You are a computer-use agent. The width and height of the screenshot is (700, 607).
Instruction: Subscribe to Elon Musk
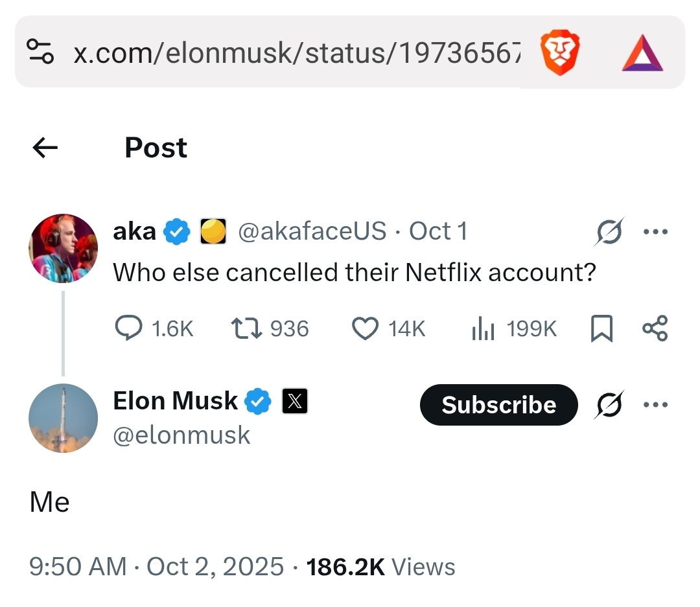pyautogui.click(x=498, y=405)
